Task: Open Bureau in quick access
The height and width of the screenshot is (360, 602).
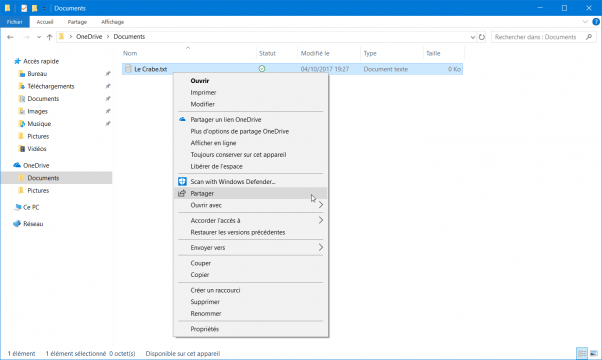Action: coord(37,74)
